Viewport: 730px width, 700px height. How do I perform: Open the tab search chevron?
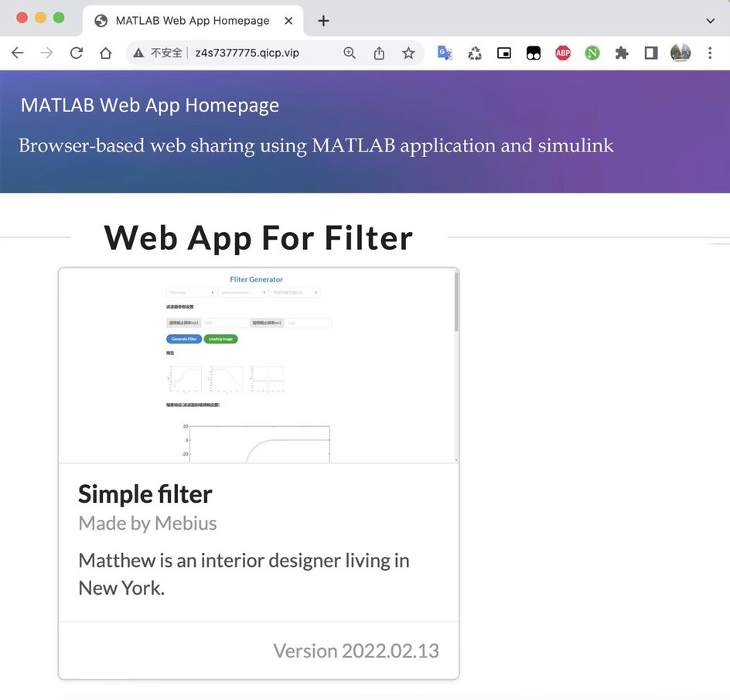(710, 21)
